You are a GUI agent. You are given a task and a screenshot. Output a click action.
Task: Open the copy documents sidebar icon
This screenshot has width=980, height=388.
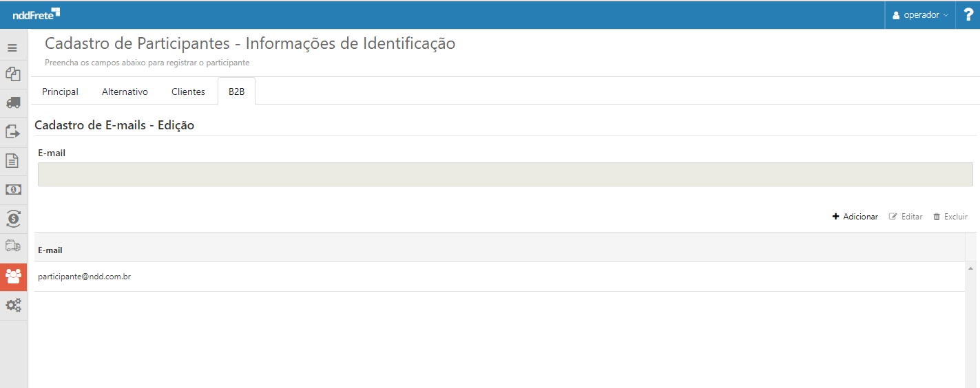(x=12, y=74)
